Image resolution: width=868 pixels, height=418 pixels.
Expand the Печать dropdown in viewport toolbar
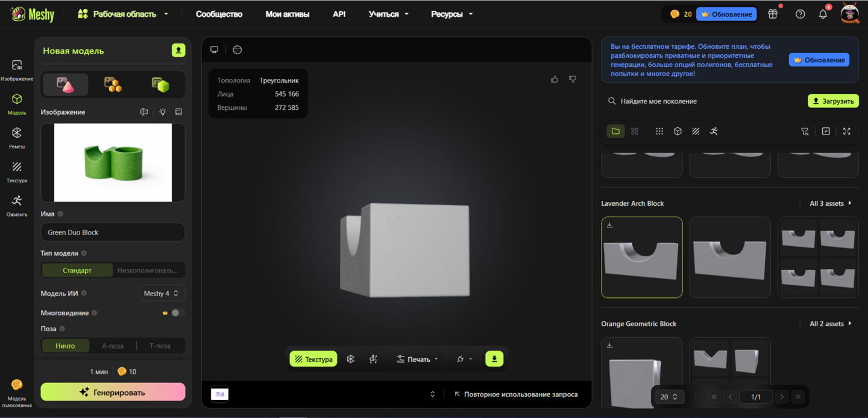pos(418,359)
